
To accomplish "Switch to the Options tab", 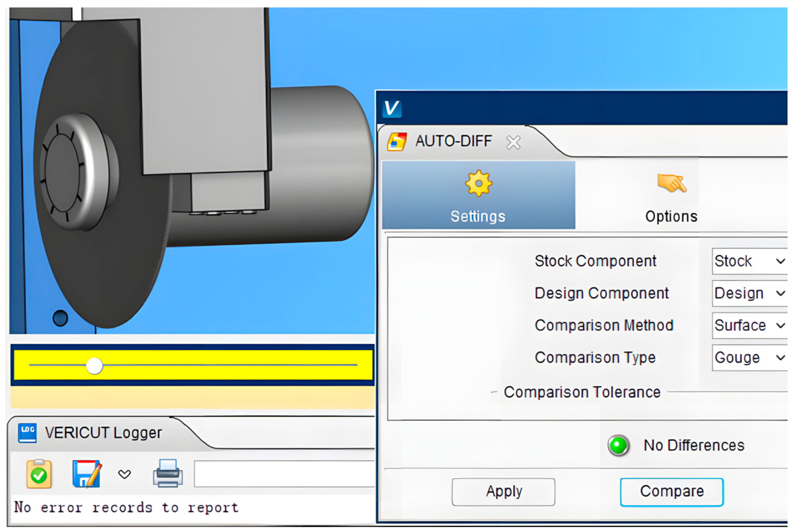I will tap(671, 196).
